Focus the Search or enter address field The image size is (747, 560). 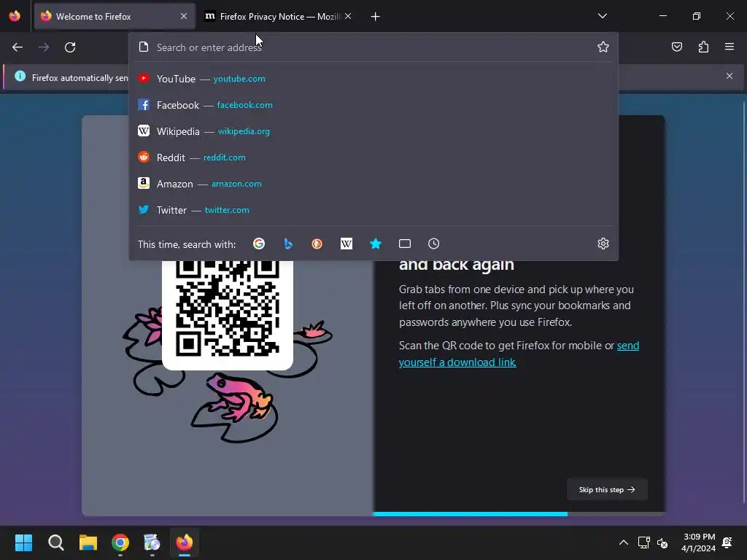point(373,47)
